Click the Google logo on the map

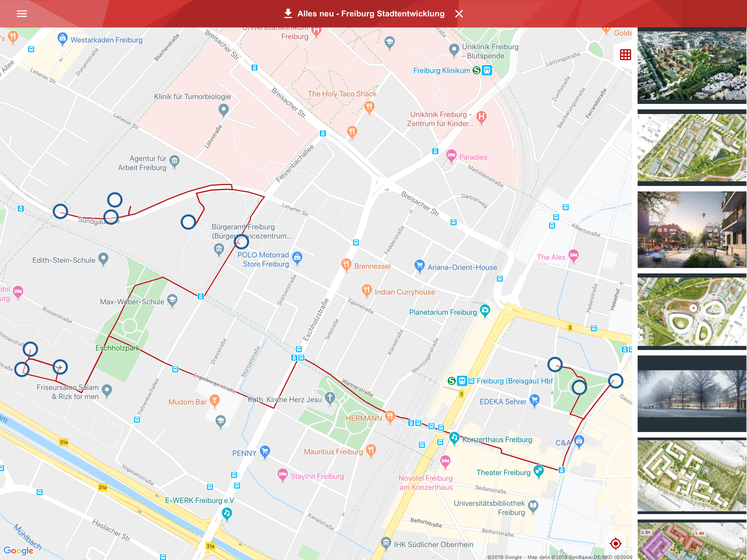tap(19, 550)
